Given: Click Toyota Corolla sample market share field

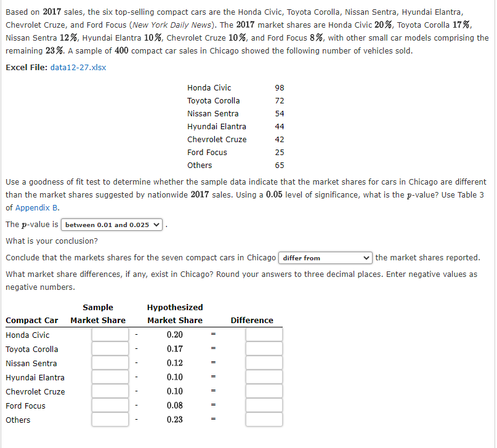Looking at the screenshot, I should click(110, 349).
